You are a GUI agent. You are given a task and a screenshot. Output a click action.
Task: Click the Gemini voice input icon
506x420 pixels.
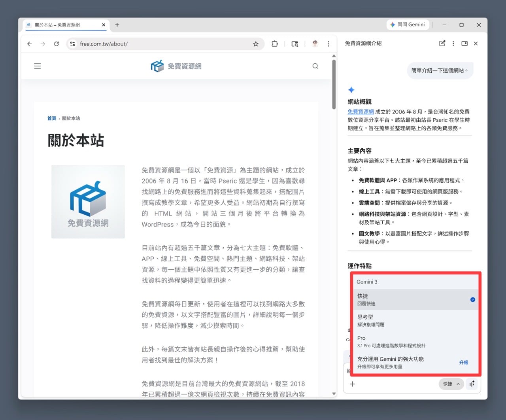(472, 384)
